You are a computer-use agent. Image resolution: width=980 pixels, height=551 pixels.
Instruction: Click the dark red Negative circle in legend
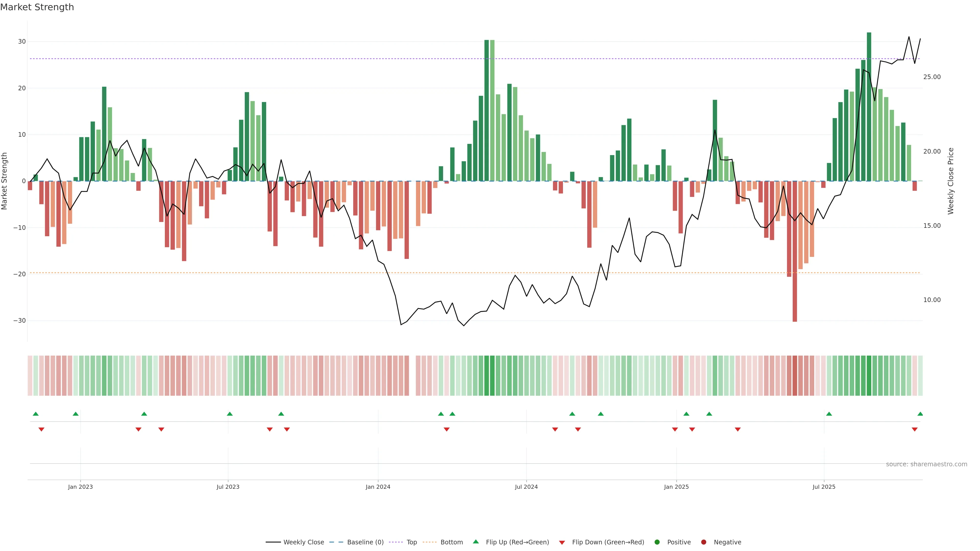(x=703, y=542)
